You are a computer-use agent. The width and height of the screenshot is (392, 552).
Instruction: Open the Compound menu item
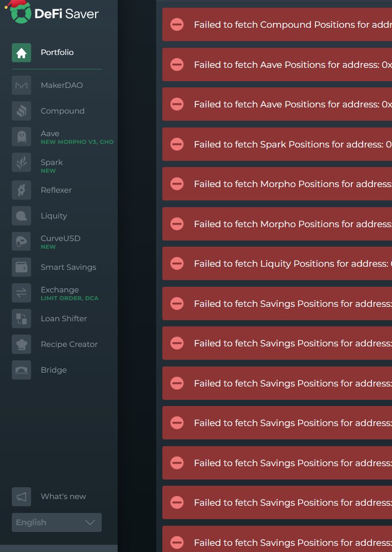tap(62, 111)
